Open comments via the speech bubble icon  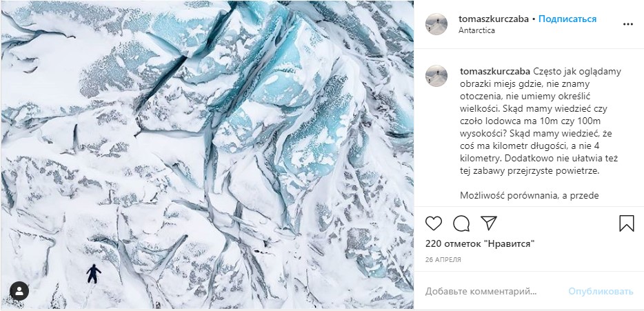pyautogui.click(x=461, y=223)
